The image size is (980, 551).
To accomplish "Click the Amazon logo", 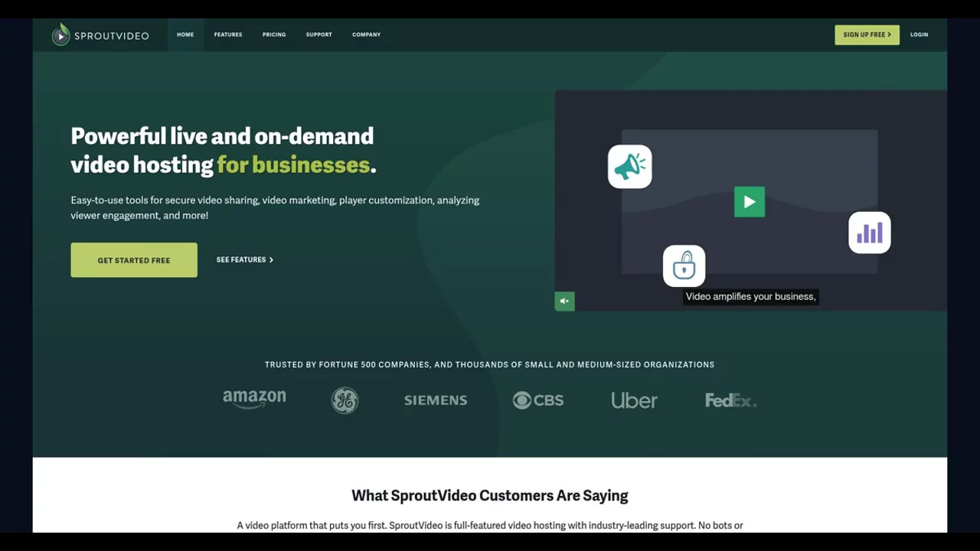I will 254,399.
